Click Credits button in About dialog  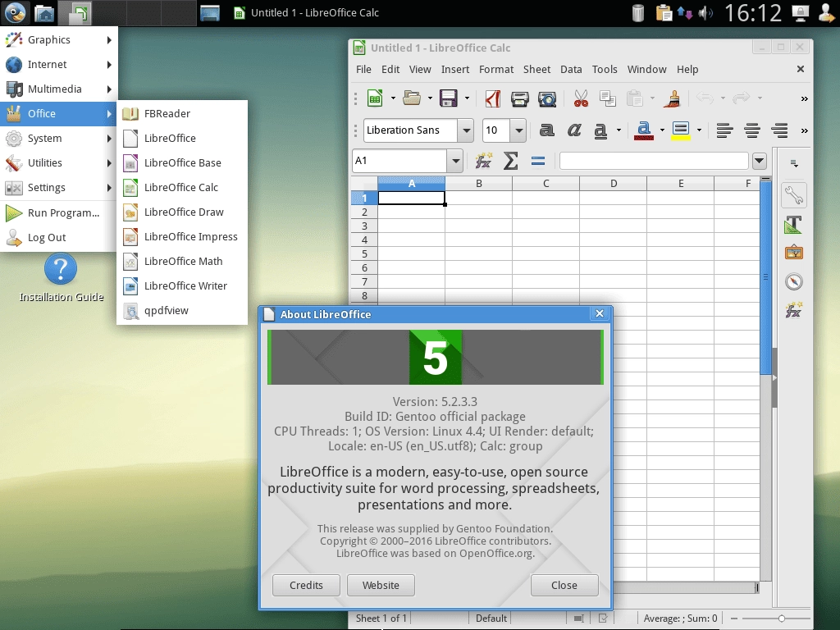pos(306,585)
